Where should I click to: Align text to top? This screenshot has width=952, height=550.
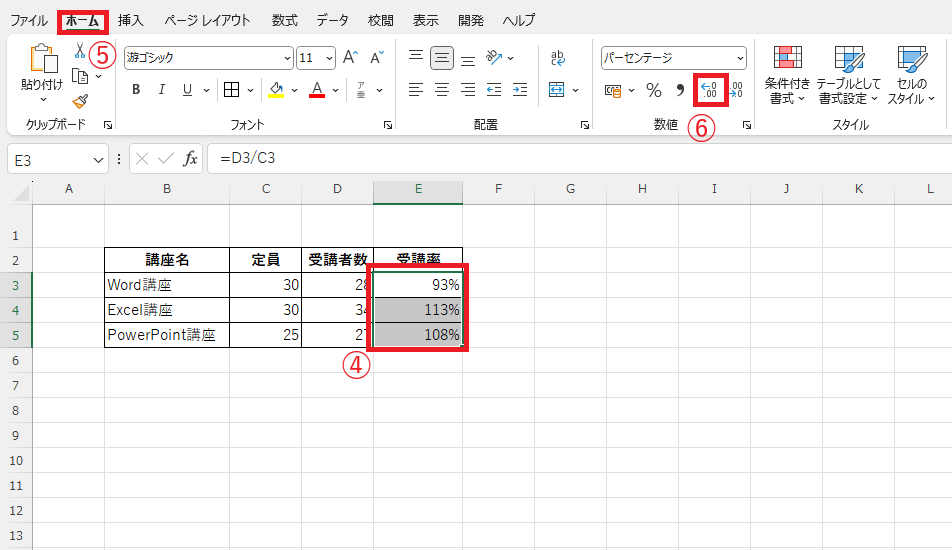click(x=416, y=58)
